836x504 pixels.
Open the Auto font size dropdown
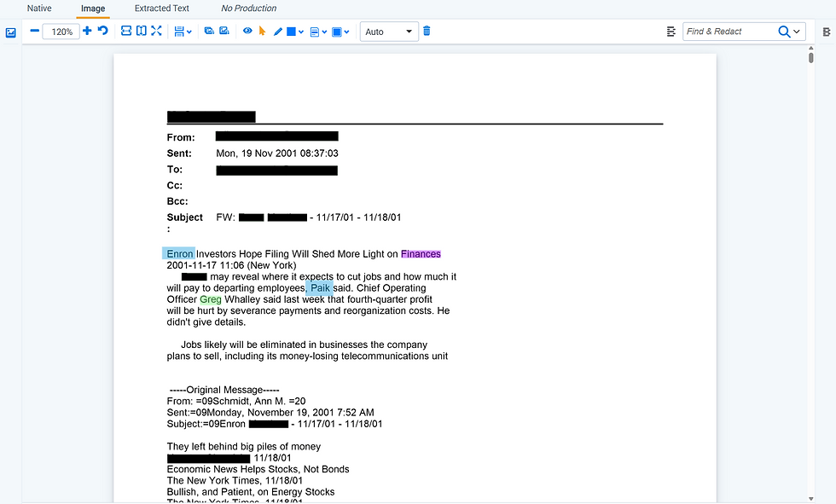(x=389, y=32)
